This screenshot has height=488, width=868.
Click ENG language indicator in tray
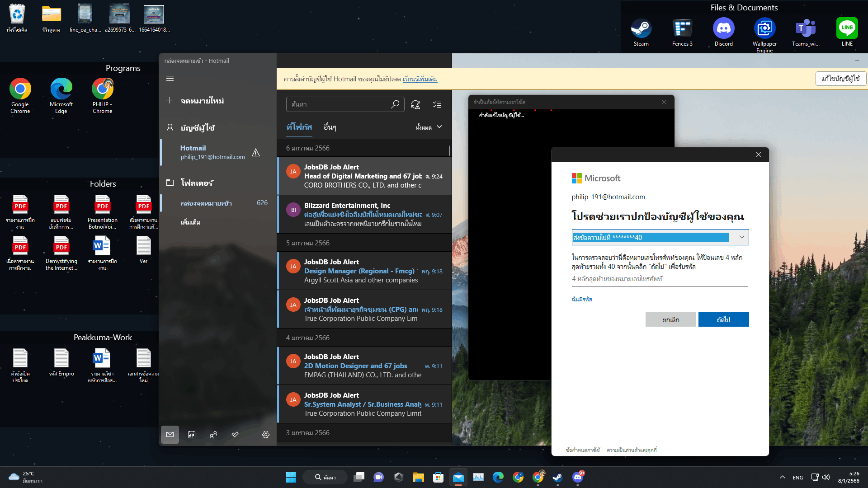coord(797,478)
